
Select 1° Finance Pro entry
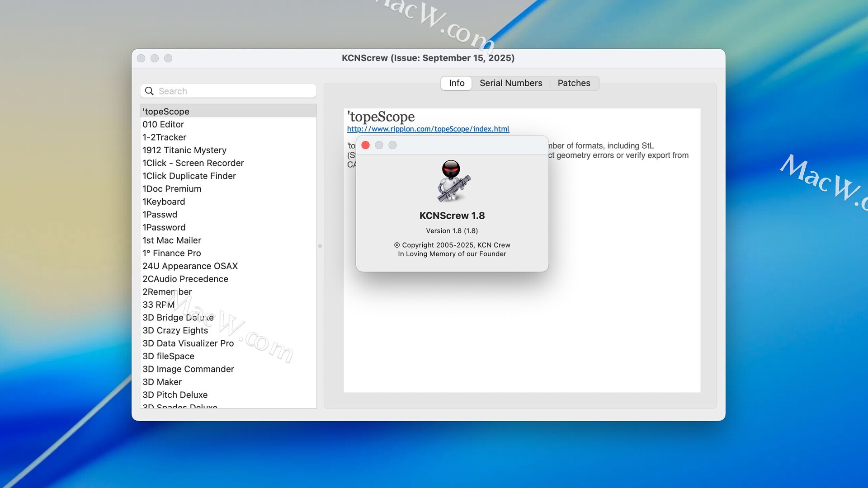[228, 253]
